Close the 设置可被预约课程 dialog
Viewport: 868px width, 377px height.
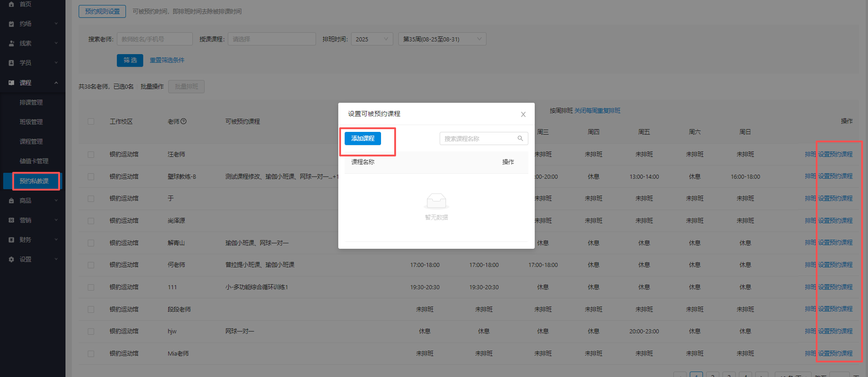(x=523, y=114)
